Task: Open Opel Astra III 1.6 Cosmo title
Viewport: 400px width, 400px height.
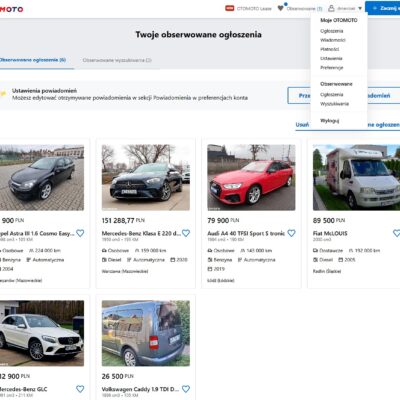Action: (37, 233)
